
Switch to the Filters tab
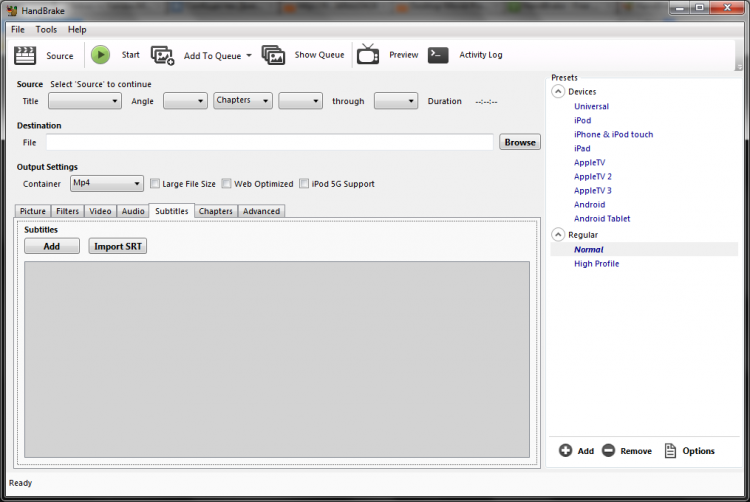click(67, 211)
